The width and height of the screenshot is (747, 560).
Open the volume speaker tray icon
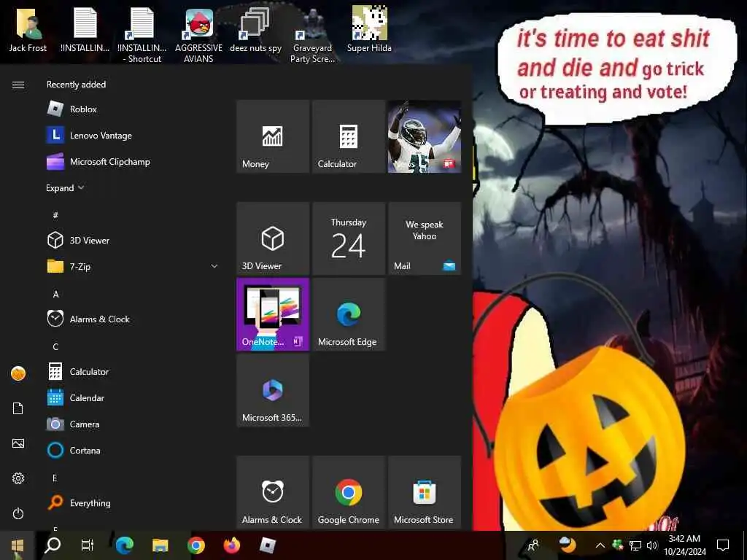(x=651, y=545)
